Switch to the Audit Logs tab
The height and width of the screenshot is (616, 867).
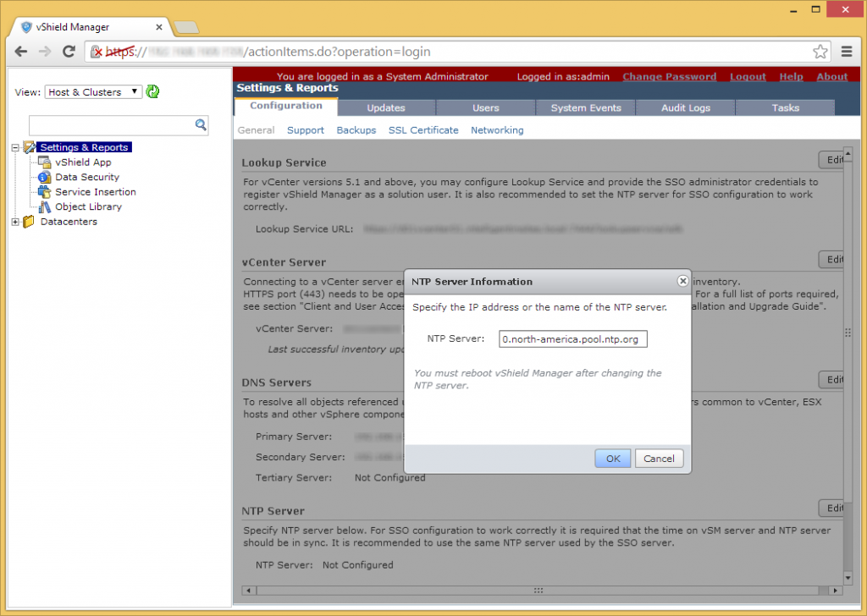[686, 107]
